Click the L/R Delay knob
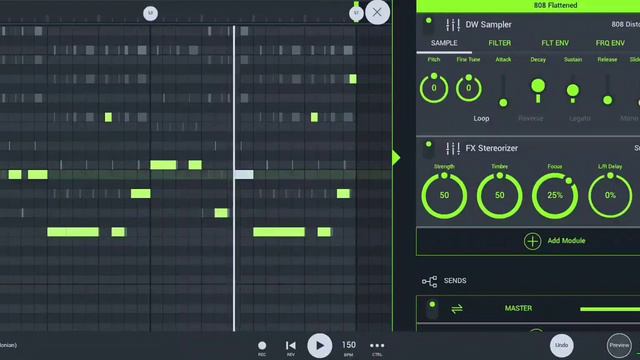This screenshot has height=360, width=640. coord(610,195)
